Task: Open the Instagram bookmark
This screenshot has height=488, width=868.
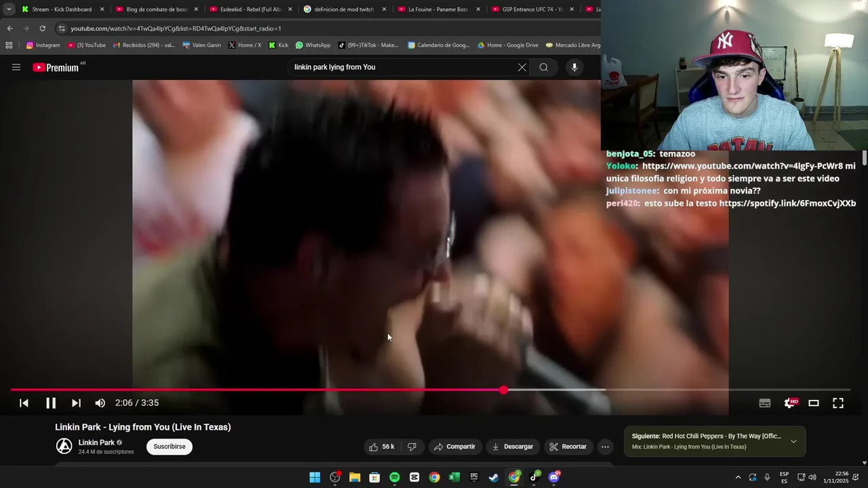Action: (x=43, y=45)
